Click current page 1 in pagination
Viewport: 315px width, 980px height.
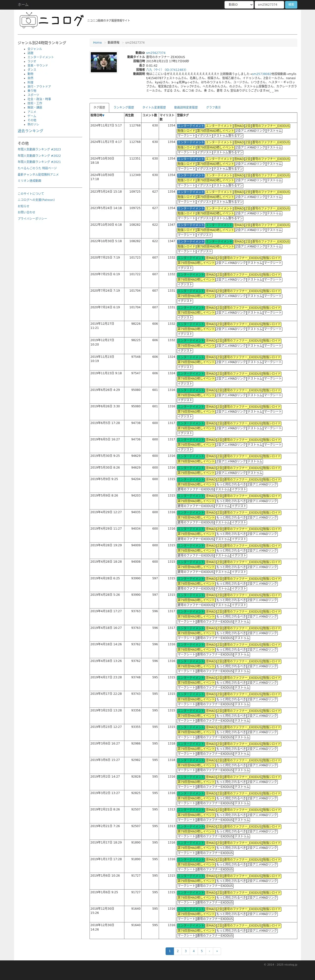click(x=170, y=951)
